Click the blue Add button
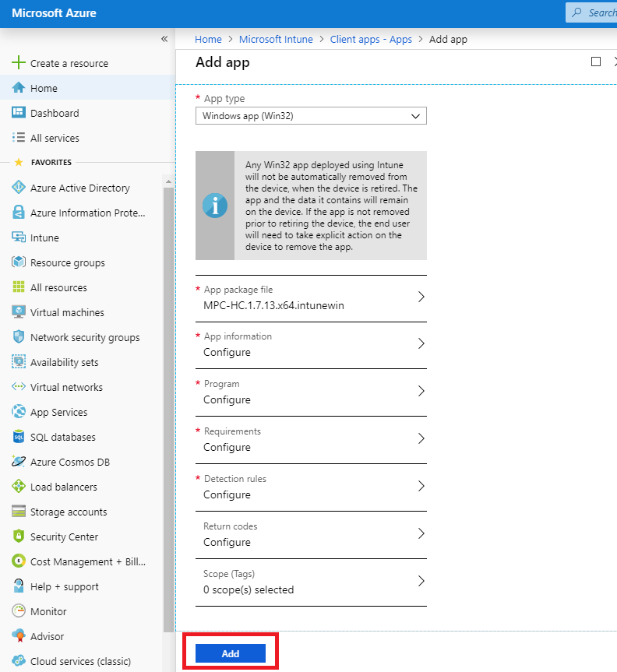The image size is (617, 672). (231, 653)
